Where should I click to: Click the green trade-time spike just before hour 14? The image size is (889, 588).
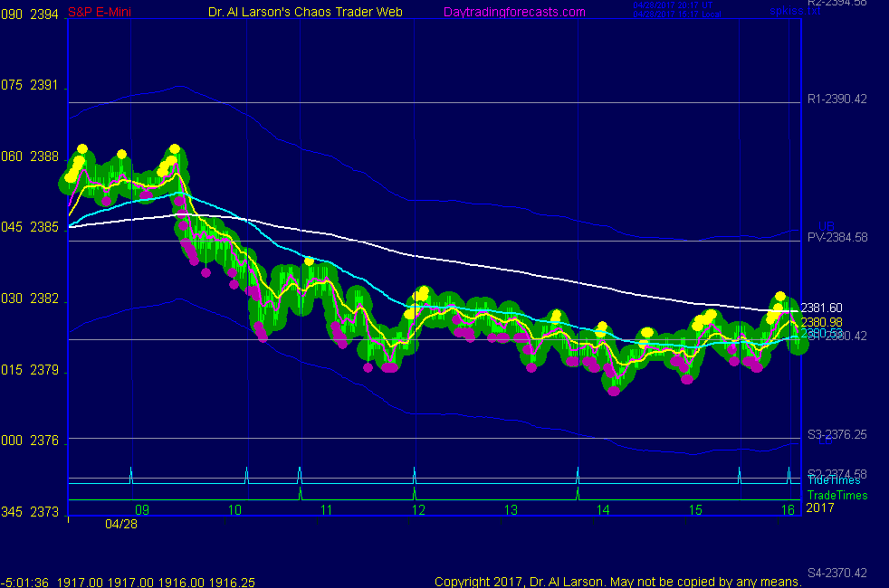[x=578, y=493]
